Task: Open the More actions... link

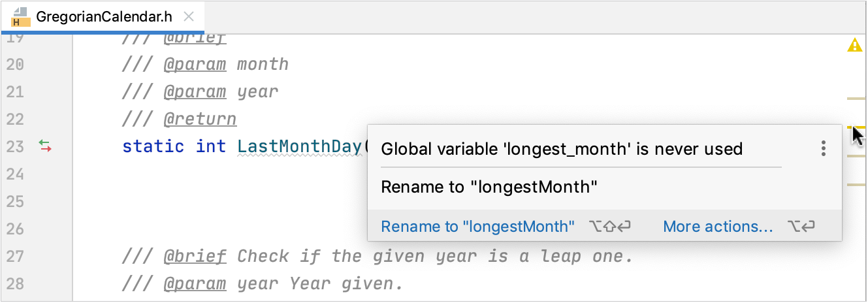Action: tap(718, 227)
